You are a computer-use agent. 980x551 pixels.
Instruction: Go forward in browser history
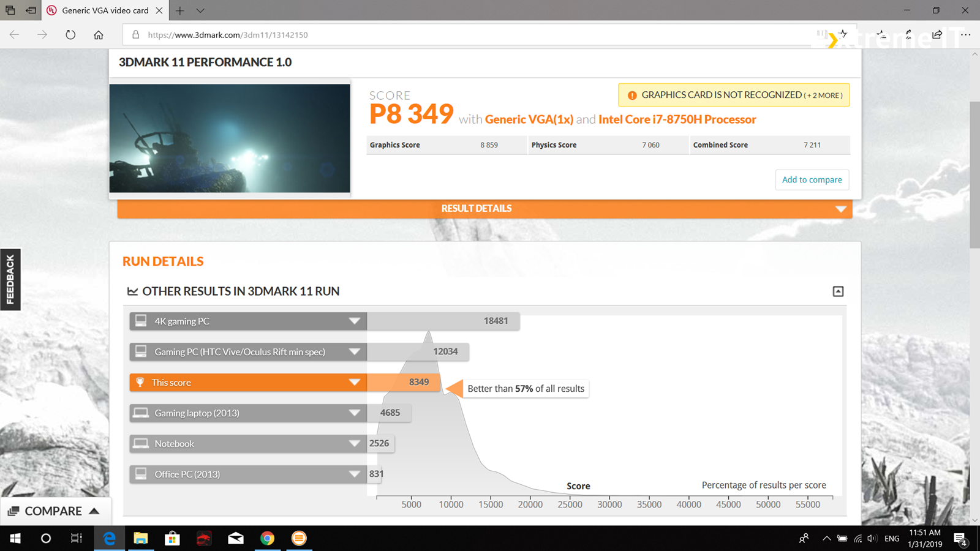42,35
